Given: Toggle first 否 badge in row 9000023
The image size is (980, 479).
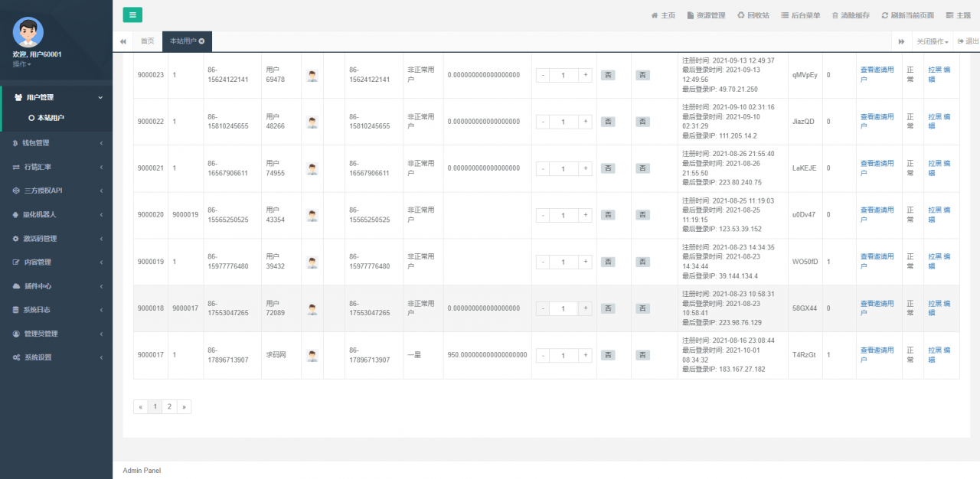Looking at the screenshot, I should (x=608, y=75).
